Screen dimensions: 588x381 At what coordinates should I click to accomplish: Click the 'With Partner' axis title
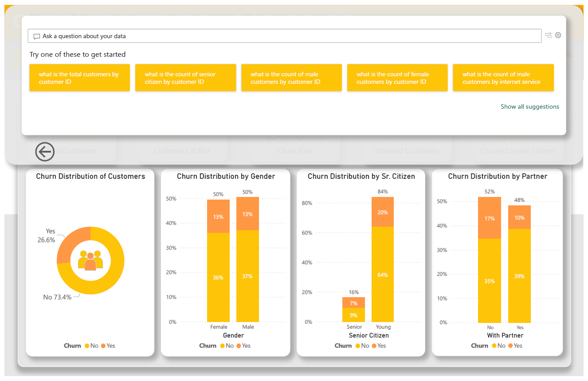tap(505, 335)
